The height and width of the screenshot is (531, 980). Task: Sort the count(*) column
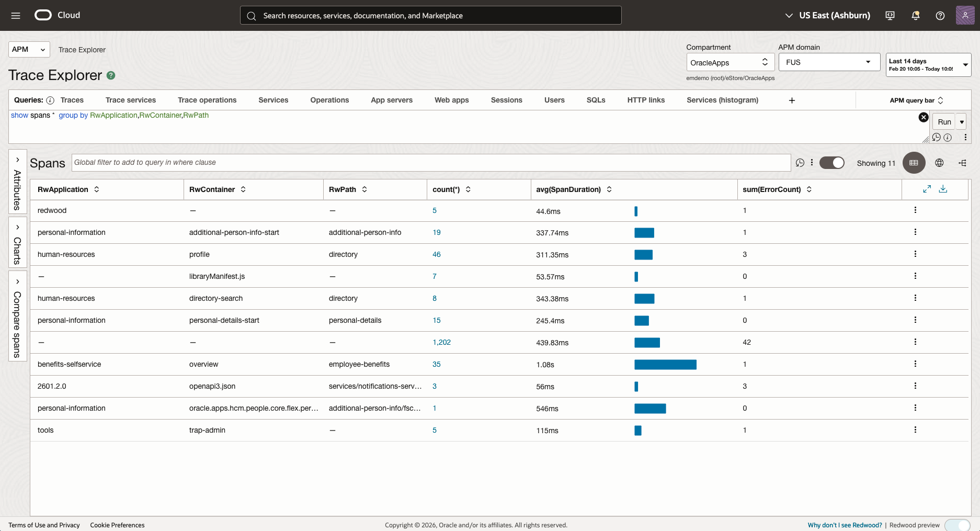coord(469,189)
